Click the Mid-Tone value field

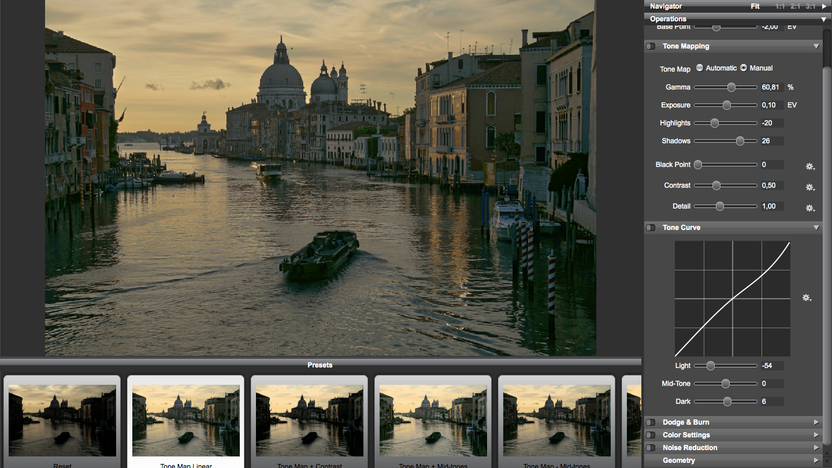click(x=772, y=384)
